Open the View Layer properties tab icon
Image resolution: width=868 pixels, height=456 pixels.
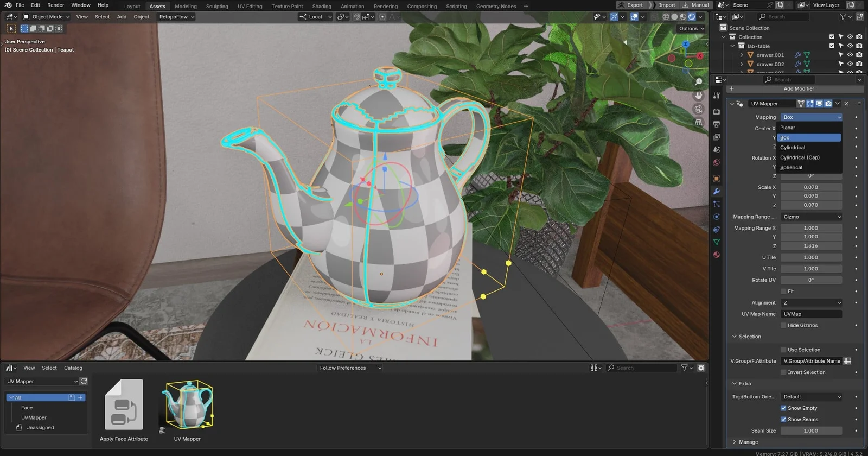click(717, 137)
